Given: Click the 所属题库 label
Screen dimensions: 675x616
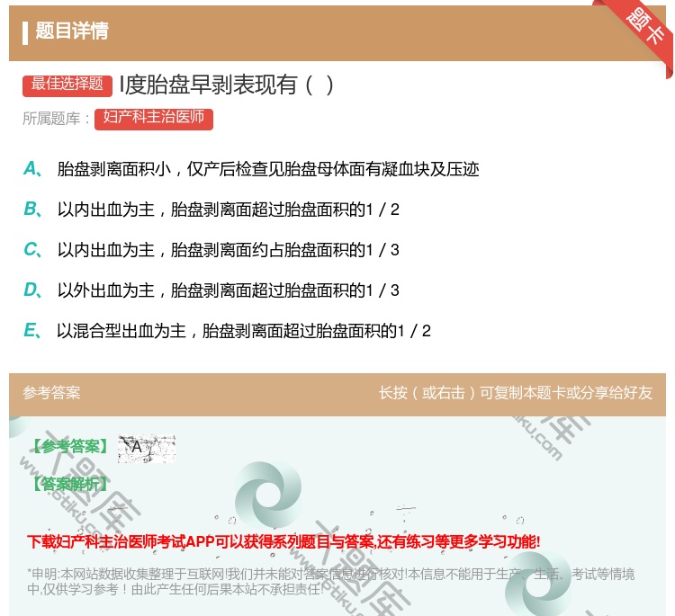Looking at the screenshot, I should pos(56,119).
